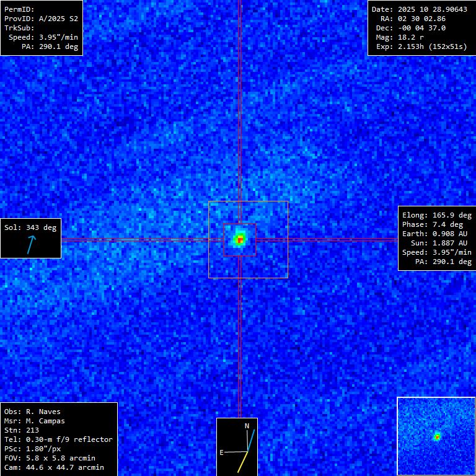Screen dimensions: 476x476
Task: Click the Date 2025 10 28.90643 line
Action: coord(419,9)
